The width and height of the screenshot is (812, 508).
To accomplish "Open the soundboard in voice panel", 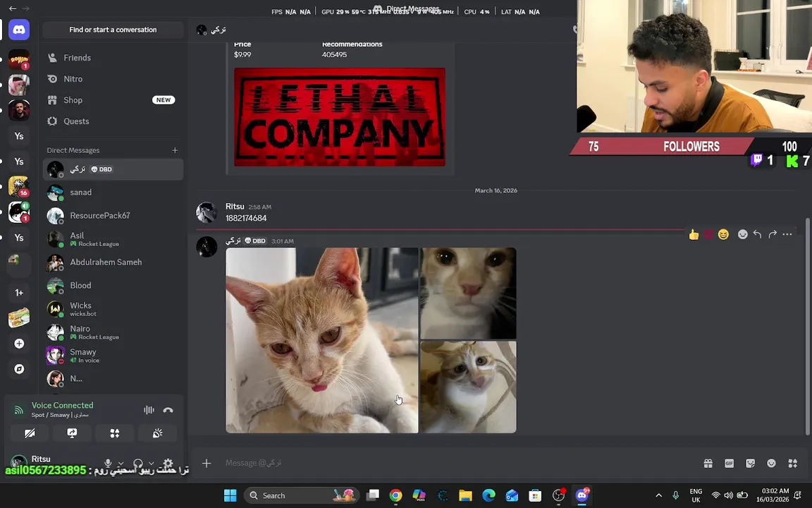I will pos(157,433).
